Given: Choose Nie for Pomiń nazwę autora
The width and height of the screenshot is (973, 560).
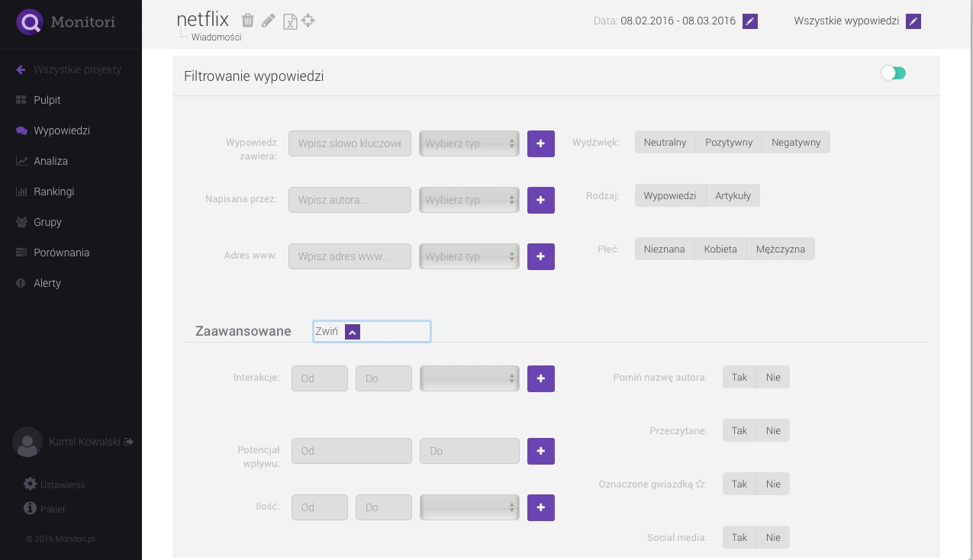Looking at the screenshot, I should (773, 377).
